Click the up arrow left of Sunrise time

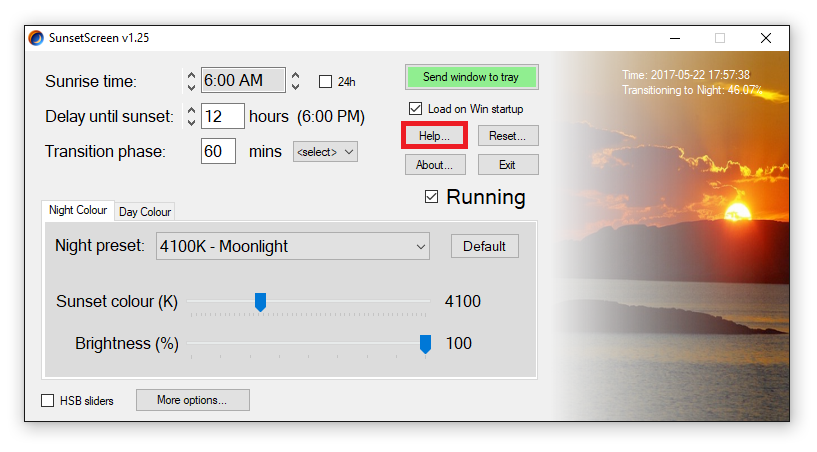tap(191, 75)
